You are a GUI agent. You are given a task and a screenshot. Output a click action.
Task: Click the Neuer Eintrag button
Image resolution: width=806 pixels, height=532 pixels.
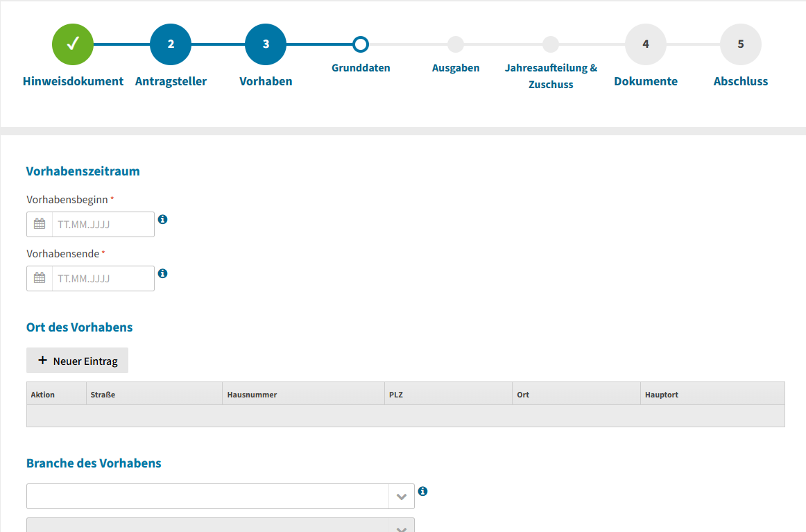point(77,361)
